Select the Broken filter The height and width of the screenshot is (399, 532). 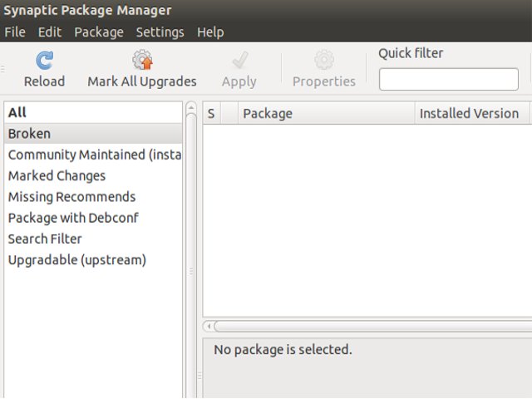29,134
